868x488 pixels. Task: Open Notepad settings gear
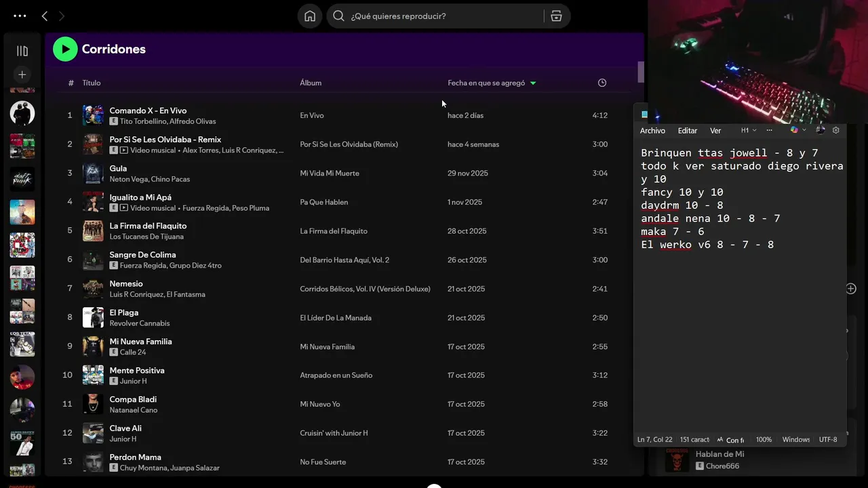[835, 130]
